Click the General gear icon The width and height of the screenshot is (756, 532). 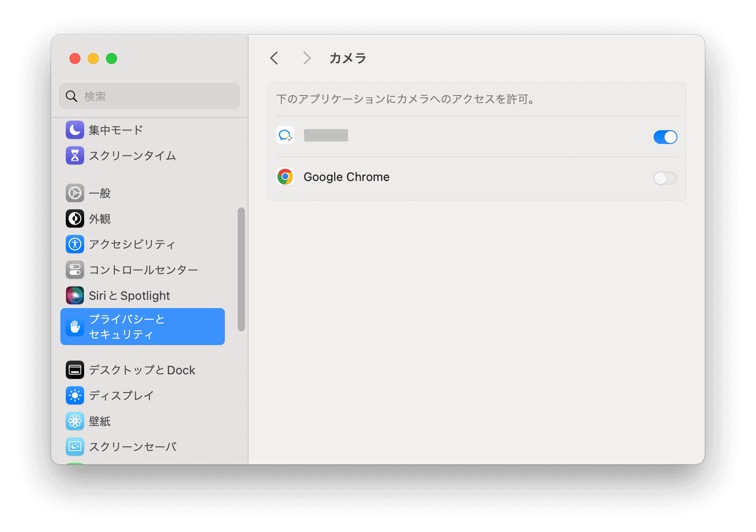point(75,193)
